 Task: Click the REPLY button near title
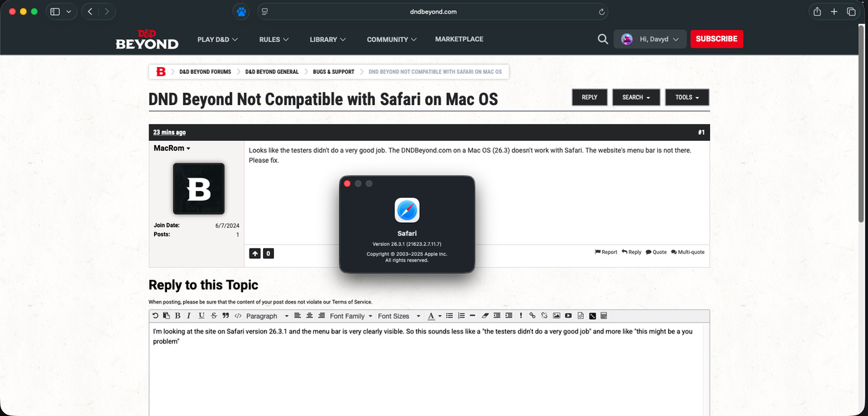click(x=590, y=98)
